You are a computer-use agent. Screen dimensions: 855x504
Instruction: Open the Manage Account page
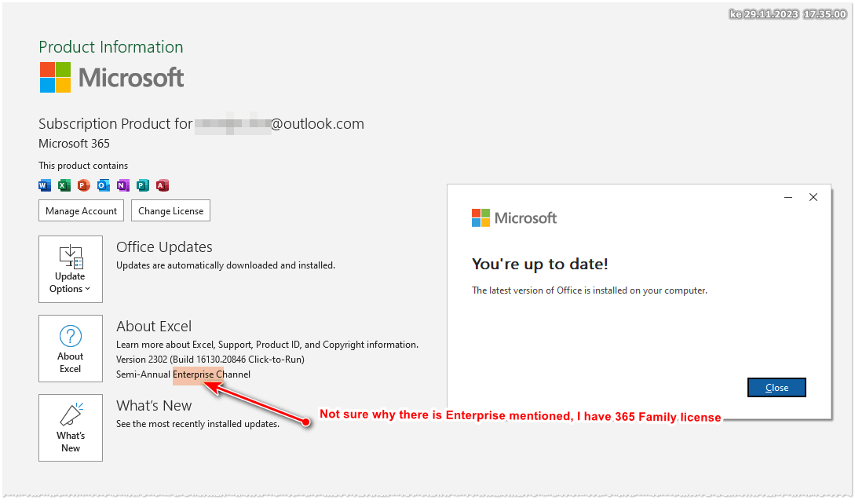point(81,210)
